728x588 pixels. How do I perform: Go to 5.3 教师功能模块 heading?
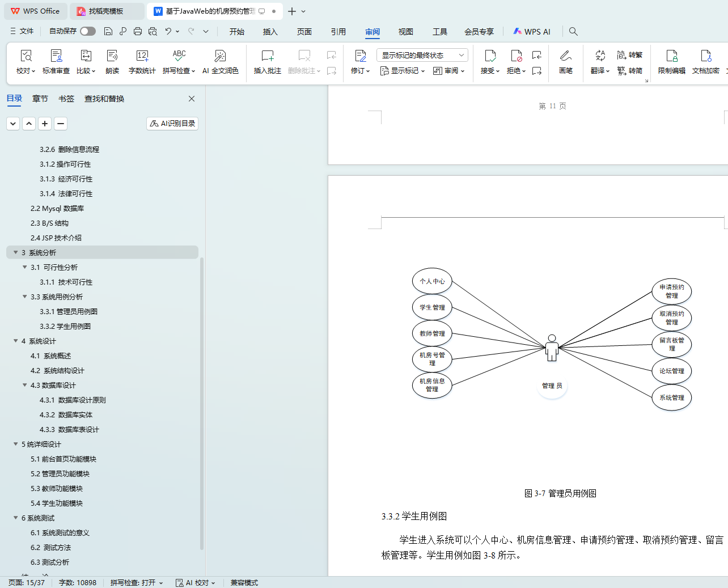(x=57, y=488)
